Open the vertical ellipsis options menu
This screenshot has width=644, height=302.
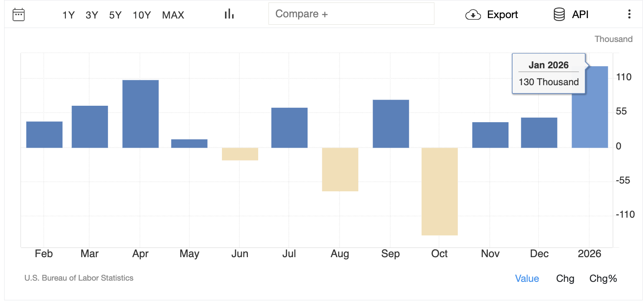[629, 14]
